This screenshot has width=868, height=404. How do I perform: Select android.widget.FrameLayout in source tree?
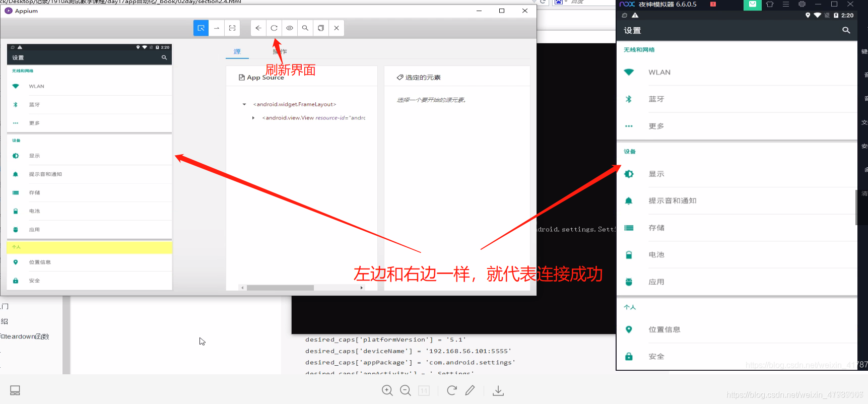[x=295, y=104]
